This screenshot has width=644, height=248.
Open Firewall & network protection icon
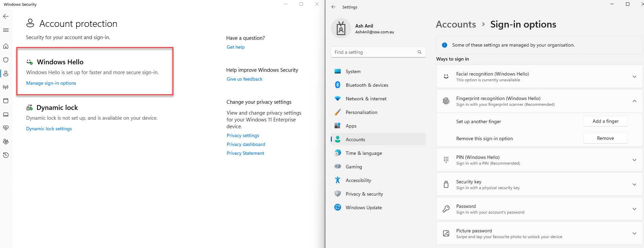(6, 87)
